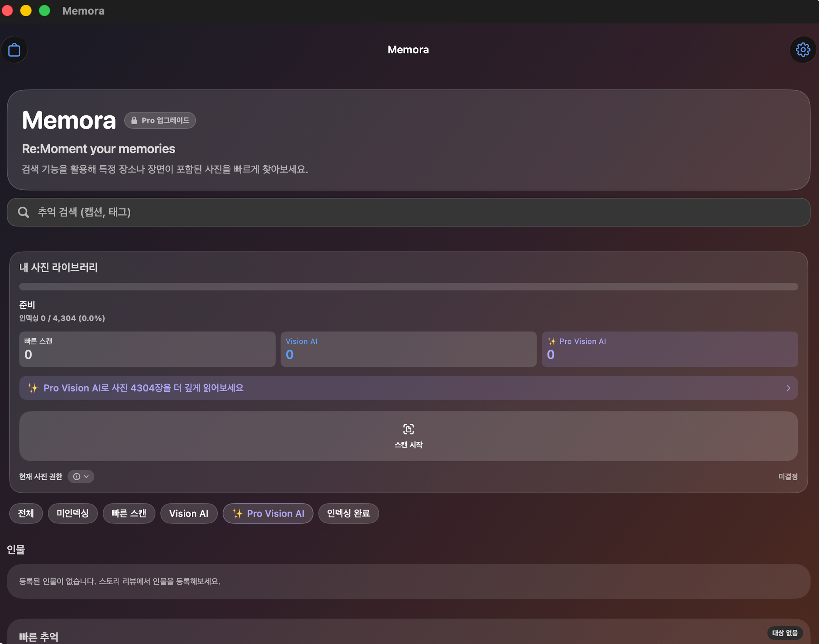Screen dimensions: 819x644
Task: Click the lock icon on Pro upgrade badge
Action: point(134,121)
